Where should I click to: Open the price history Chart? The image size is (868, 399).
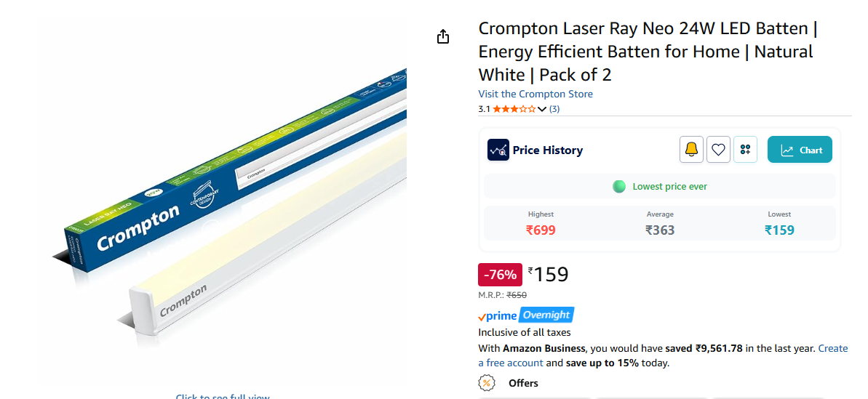(800, 150)
